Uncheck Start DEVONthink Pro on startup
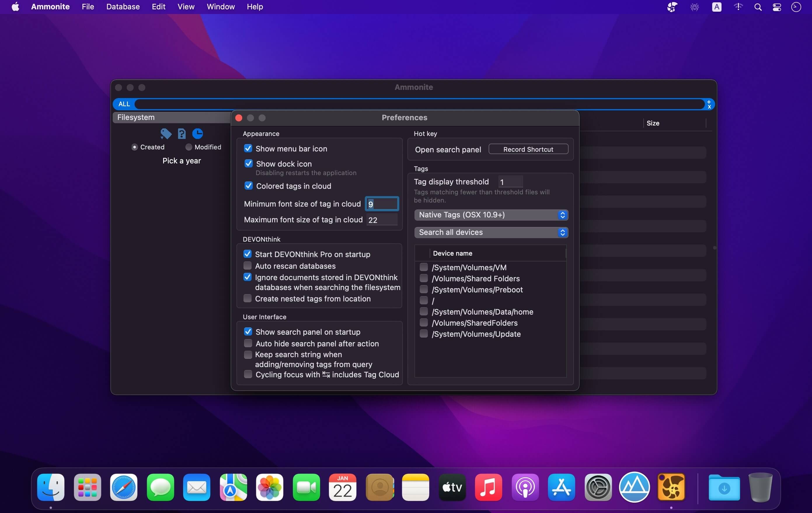 [248, 254]
